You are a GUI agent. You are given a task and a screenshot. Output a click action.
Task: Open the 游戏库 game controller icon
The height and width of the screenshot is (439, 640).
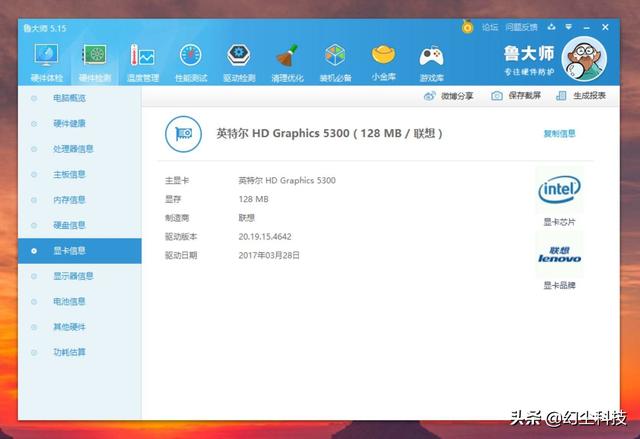click(431, 62)
